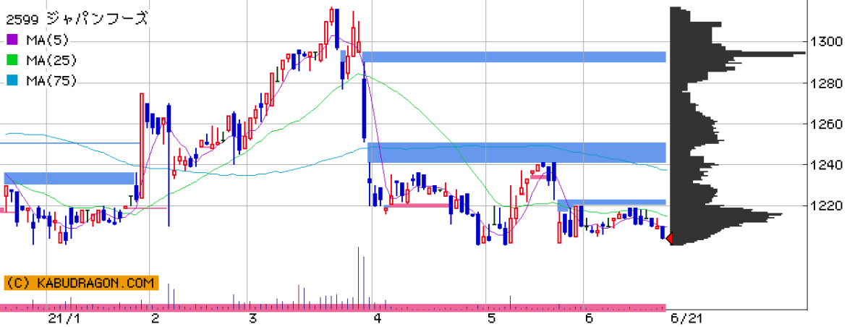Click the 'MA(75)' legend label
The height and width of the screenshot is (327, 868).
[51, 81]
